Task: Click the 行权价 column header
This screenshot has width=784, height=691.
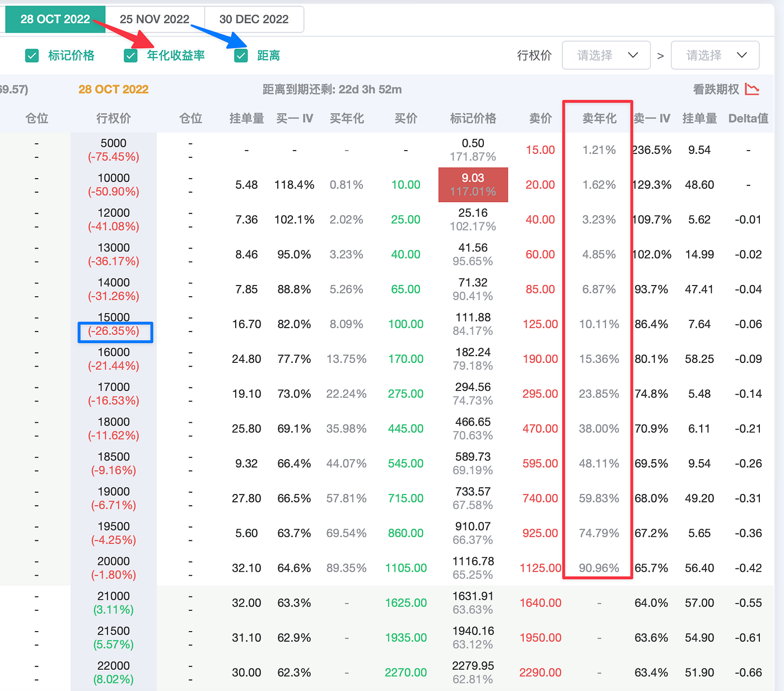Action: coord(114,118)
